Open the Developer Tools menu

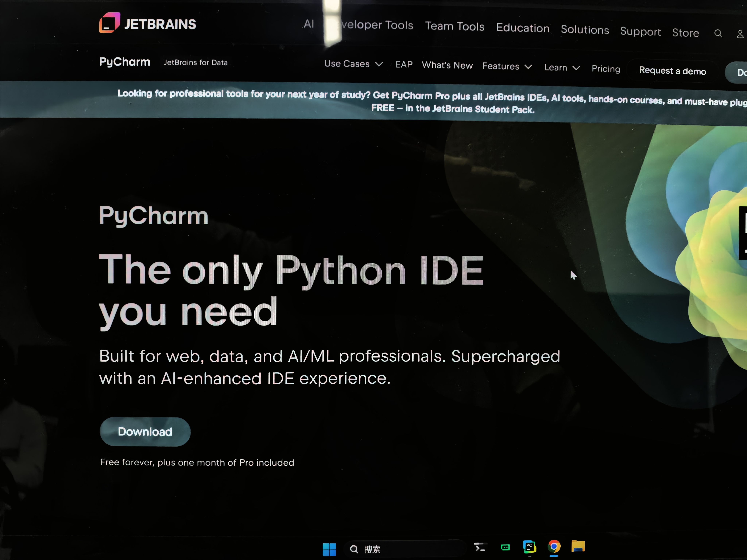click(368, 25)
